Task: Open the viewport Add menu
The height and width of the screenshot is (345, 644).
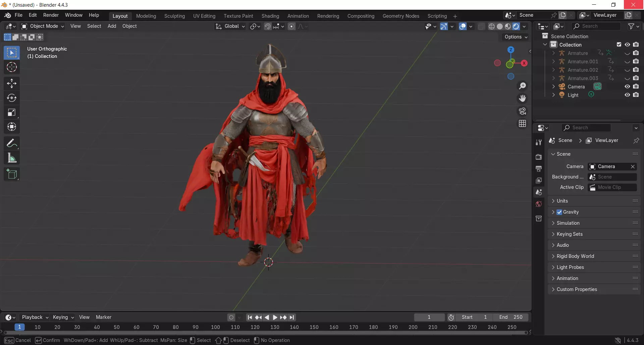Action: pyautogui.click(x=112, y=26)
